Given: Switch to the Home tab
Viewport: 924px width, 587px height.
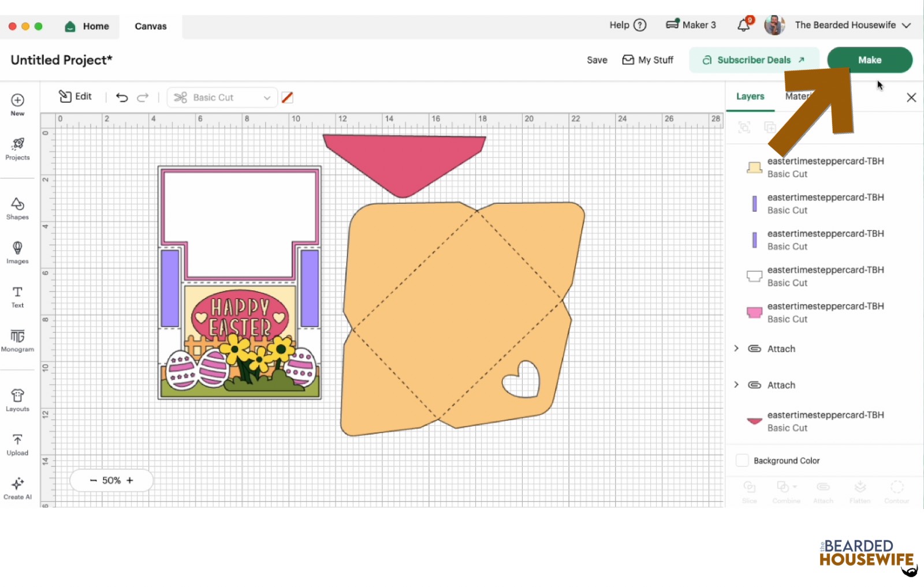Looking at the screenshot, I should (x=87, y=26).
